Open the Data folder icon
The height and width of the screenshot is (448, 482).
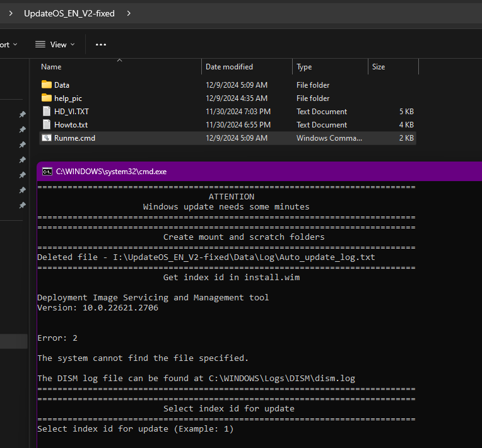click(x=47, y=85)
